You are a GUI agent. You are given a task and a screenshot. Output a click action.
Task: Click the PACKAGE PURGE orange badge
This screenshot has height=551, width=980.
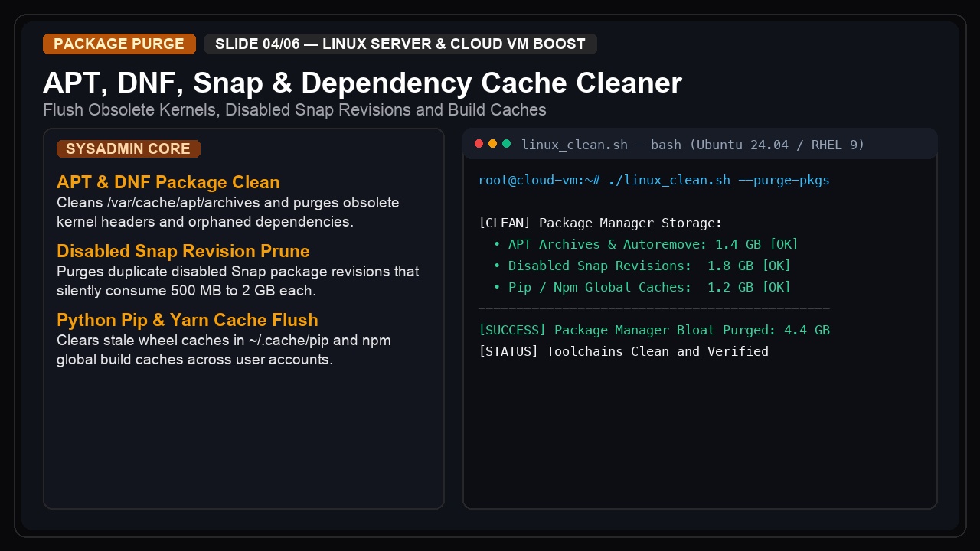[x=119, y=44]
